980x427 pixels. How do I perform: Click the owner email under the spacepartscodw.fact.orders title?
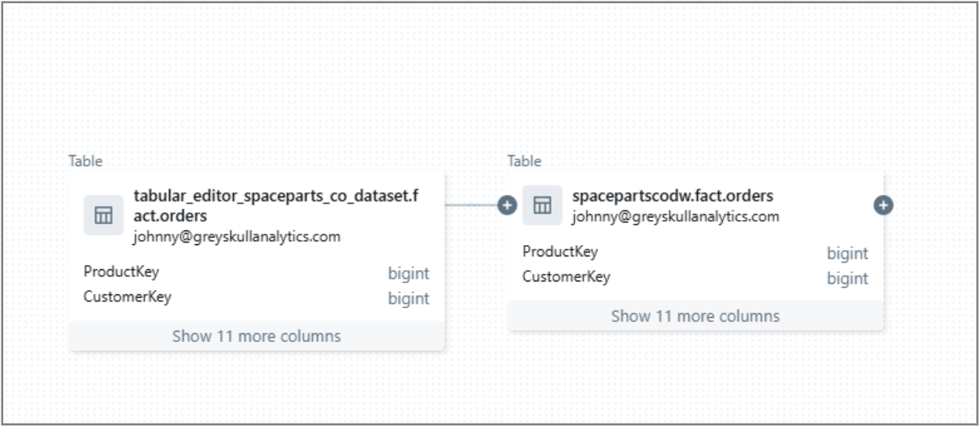click(x=675, y=217)
